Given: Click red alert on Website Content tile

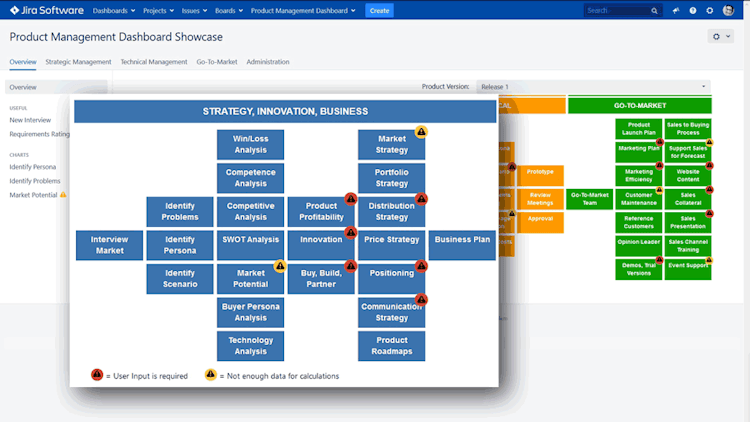Looking at the screenshot, I should click(x=709, y=166).
